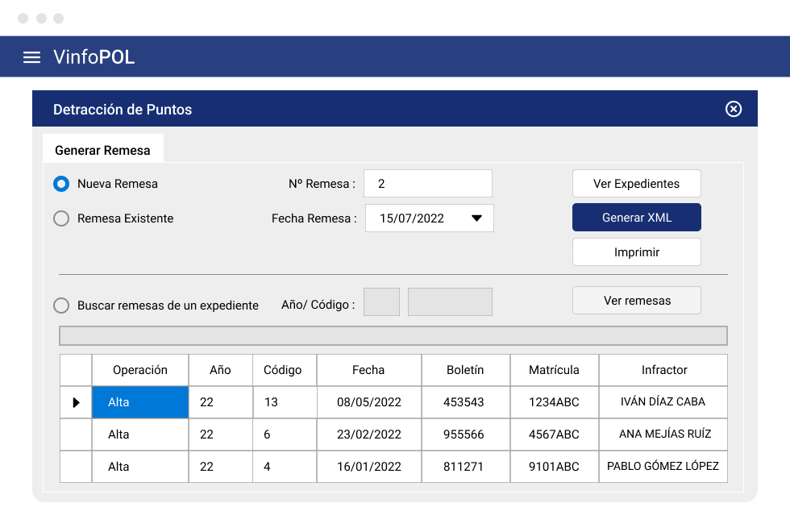Click the date 16/01/2022
This screenshot has height=532, width=790.
[x=369, y=467]
